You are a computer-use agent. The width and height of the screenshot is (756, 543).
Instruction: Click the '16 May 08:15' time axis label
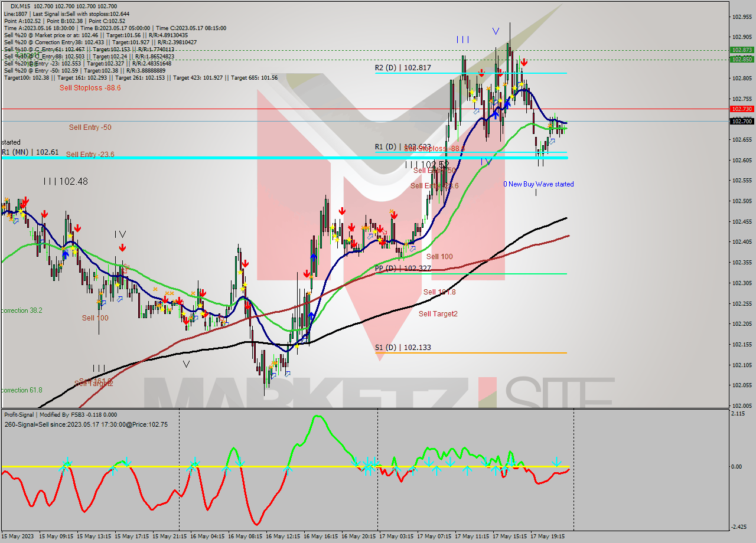click(246, 537)
